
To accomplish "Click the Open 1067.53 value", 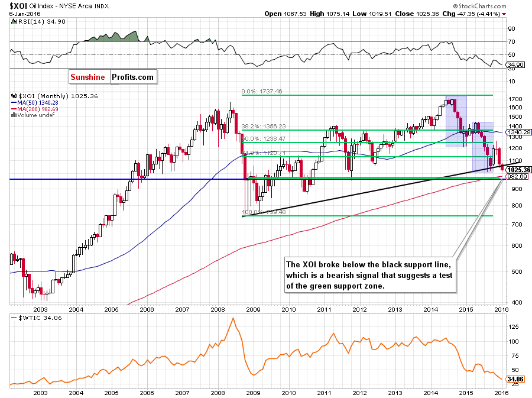I will pyautogui.click(x=286, y=14).
